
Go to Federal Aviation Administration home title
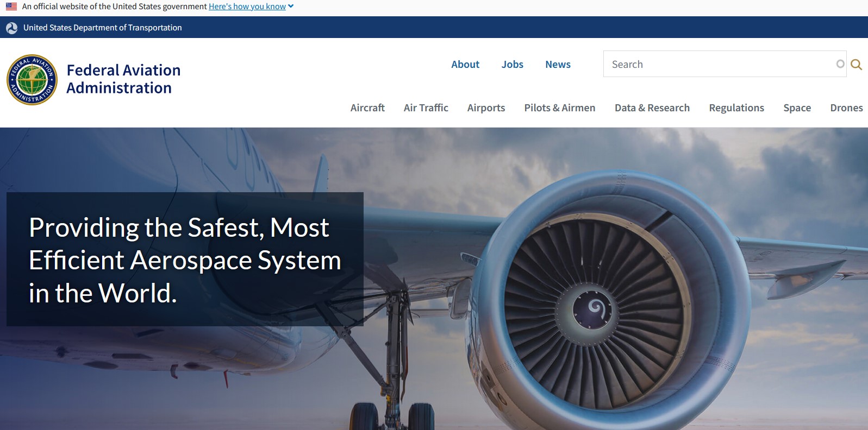[123, 79]
